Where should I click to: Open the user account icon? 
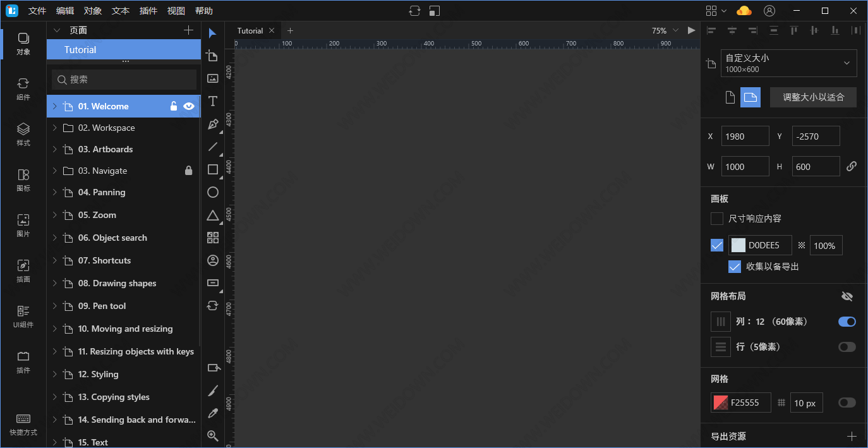[x=769, y=11]
